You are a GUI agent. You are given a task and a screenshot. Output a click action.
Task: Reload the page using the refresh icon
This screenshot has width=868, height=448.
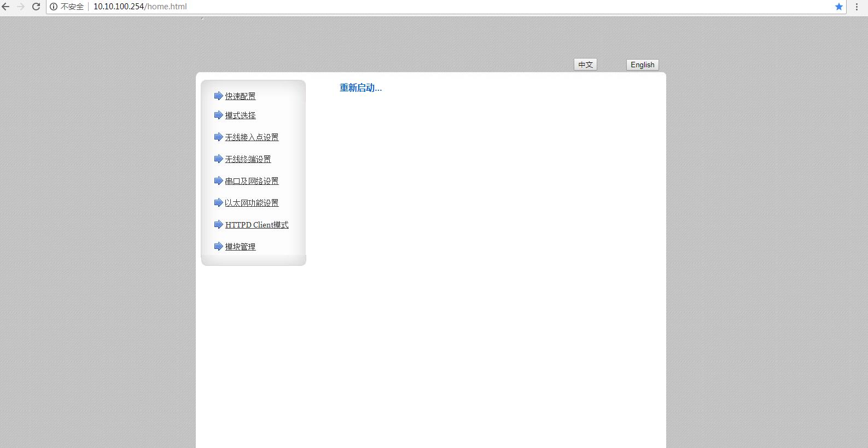[x=36, y=7]
